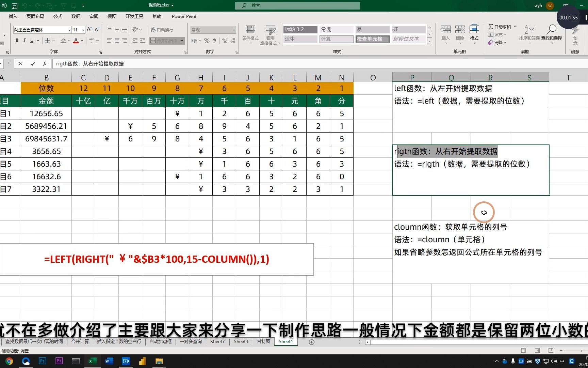Add a new sheet with plus button
Viewport: 588px width, 368px height.
(311, 342)
